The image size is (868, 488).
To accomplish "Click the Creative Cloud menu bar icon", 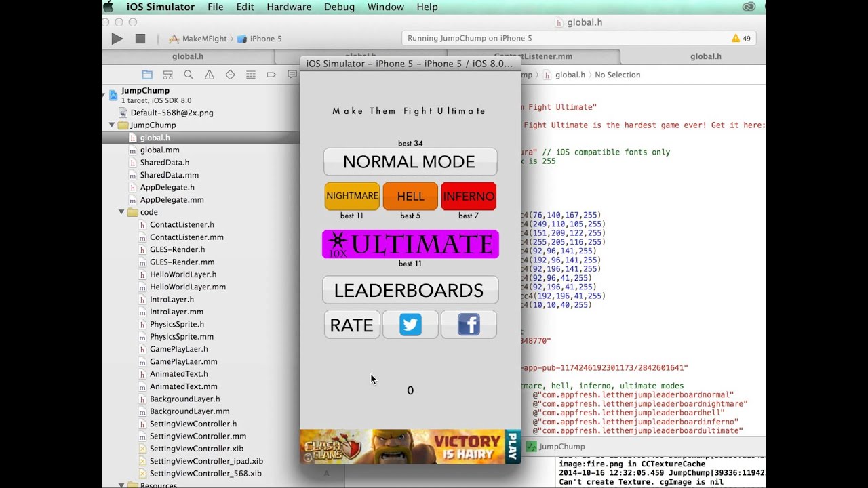I will pyautogui.click(x=749, y=7).
